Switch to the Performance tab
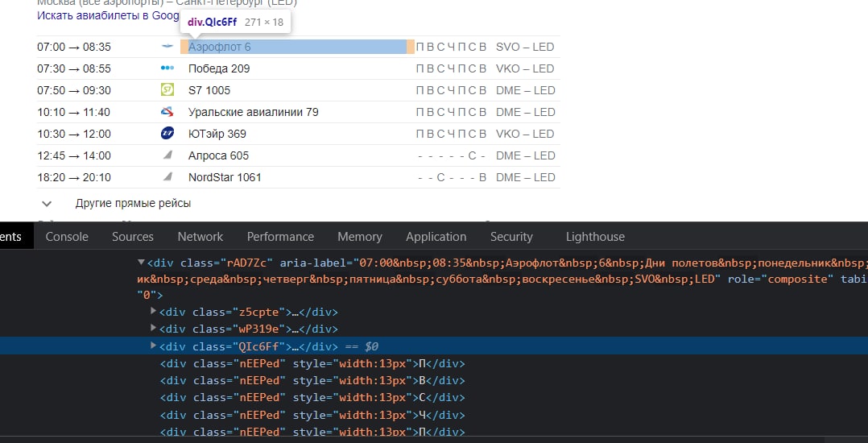Viewport: 868px width, 443px height. tap(280, 237)
